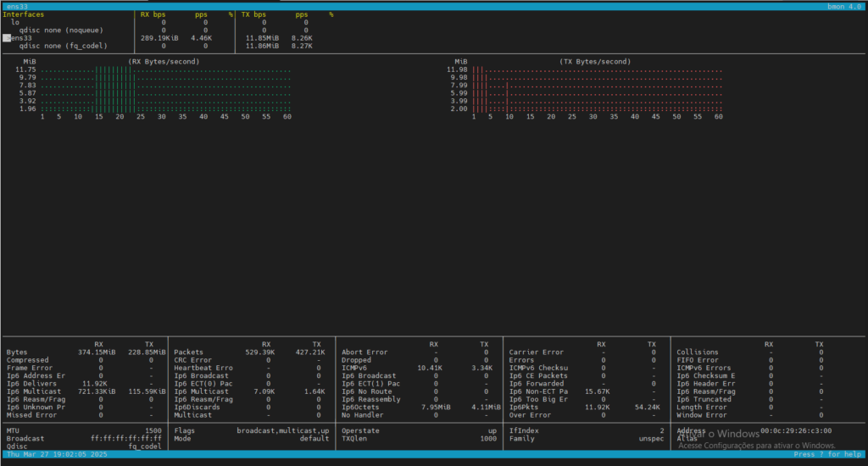Click the date 'Thu Mar 27 19:02:05 2025'
Image resolution: width=868 pixels, height=466 pixels.
pyautogui.click(x=57, y=454)
